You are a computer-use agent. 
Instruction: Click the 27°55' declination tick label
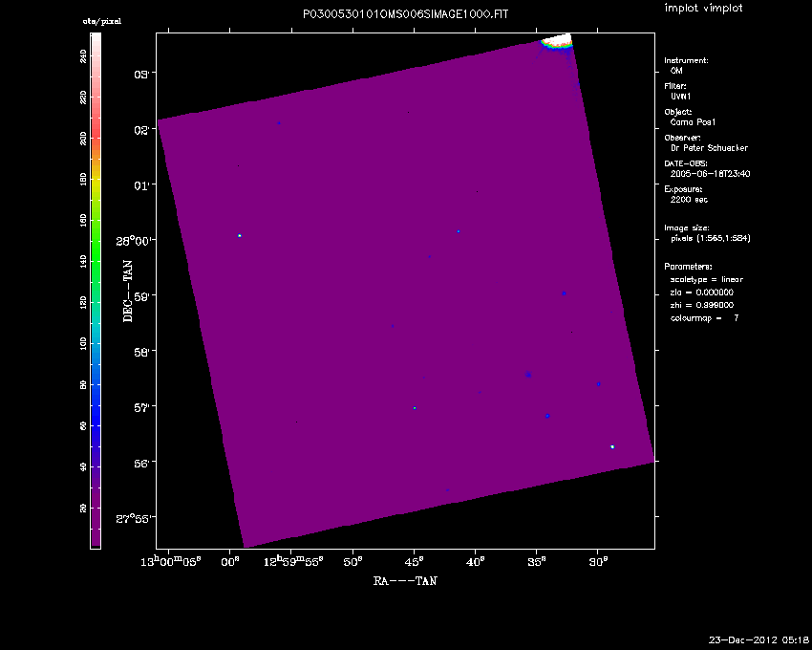137,518
